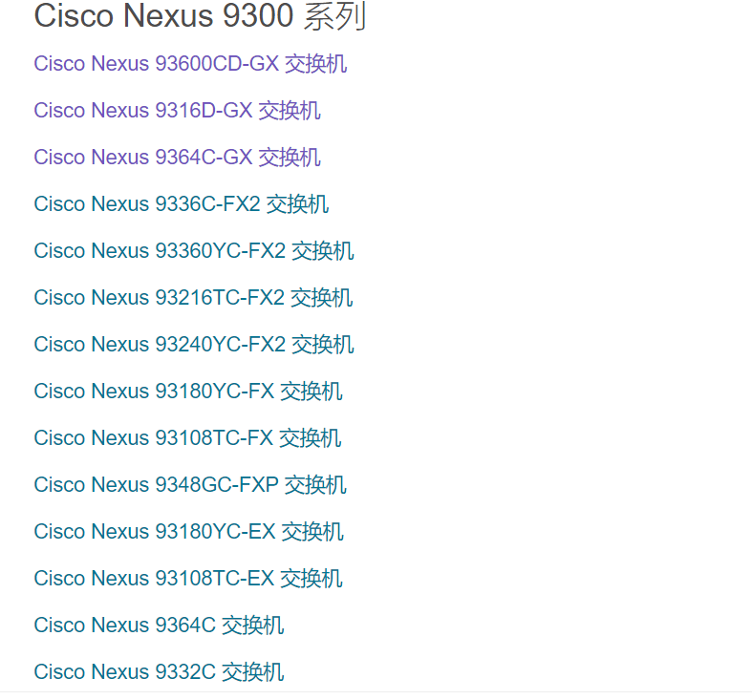Click the Cisco Nexus 9364C 交换机 link
The height and width of the screenshot is (700, 752).
pos(159,626)
